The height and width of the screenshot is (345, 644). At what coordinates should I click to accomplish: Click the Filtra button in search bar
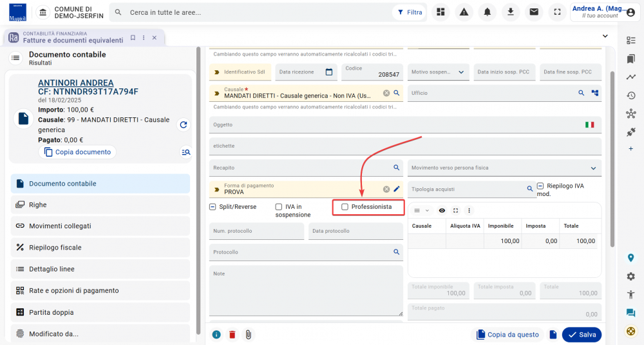pyautogui.click(x=410, y=12)
